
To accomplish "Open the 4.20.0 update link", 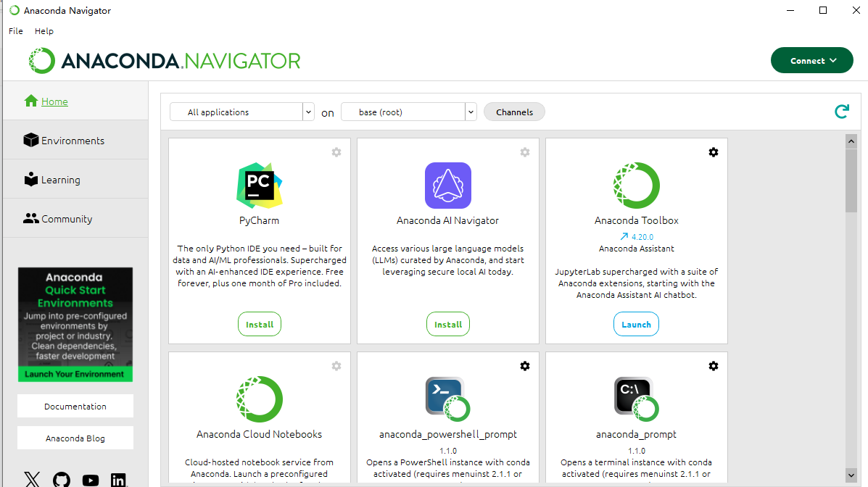I will pyautogui.click(x=636, y=236).
